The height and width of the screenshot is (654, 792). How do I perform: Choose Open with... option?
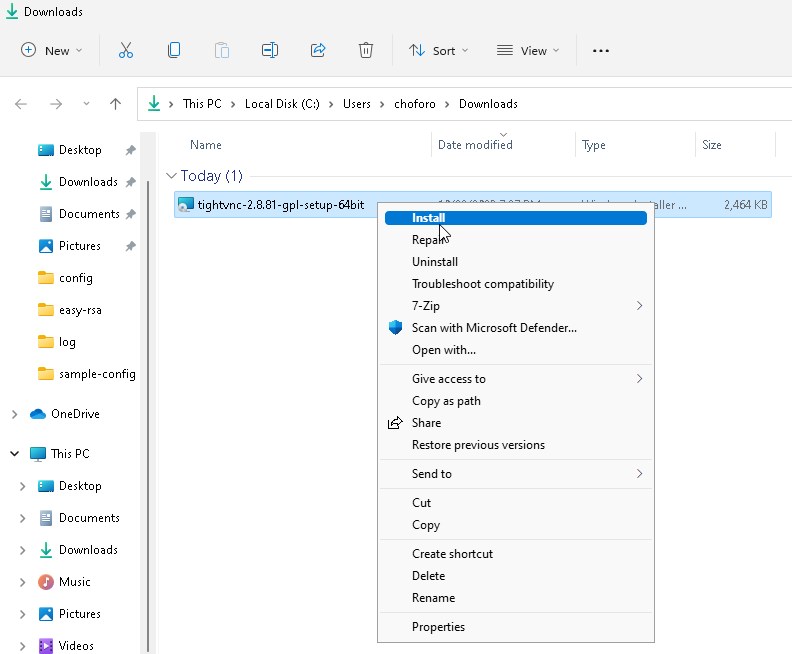(516, 350)
